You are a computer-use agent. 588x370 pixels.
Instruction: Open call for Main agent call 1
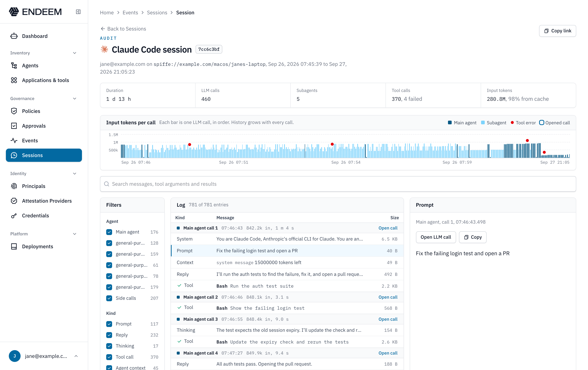coord(388,228)
